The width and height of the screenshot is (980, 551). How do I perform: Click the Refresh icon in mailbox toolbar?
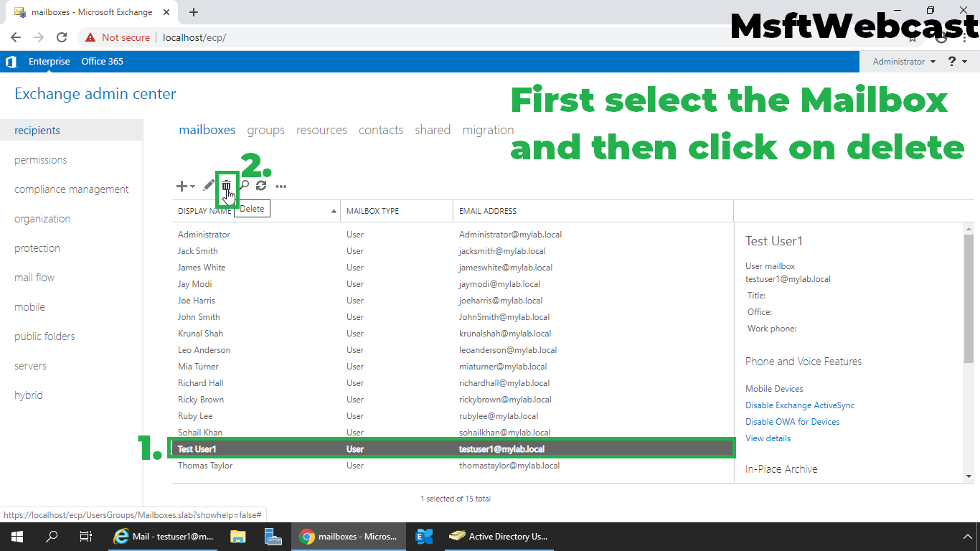click(x=261, y=186)
